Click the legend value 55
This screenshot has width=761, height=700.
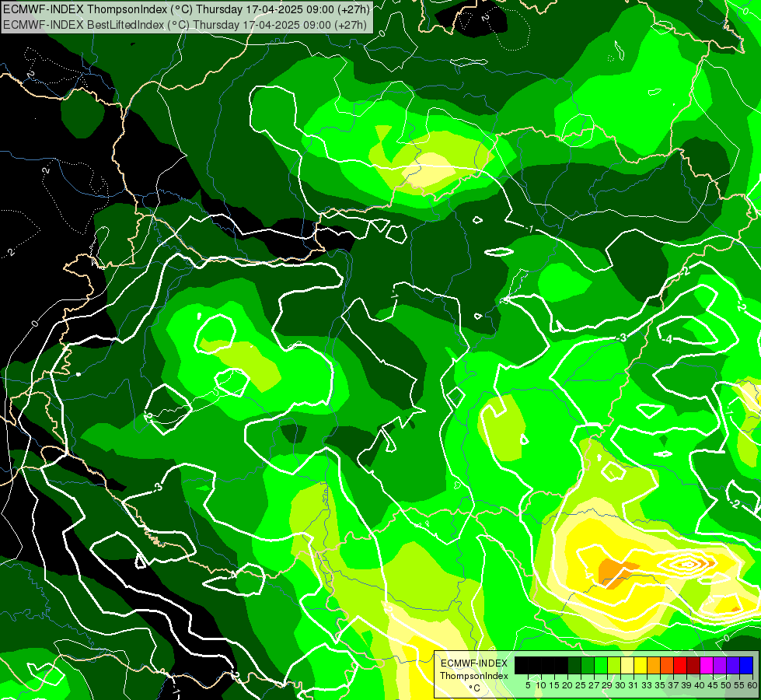point(739,685)
